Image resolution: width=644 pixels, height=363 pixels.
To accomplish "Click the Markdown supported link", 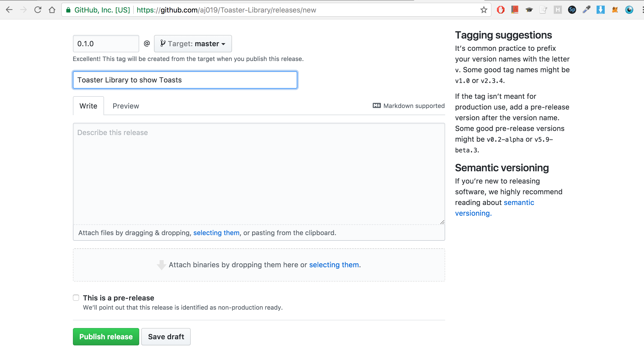I will pyautogui.click(x=408, y=106).
